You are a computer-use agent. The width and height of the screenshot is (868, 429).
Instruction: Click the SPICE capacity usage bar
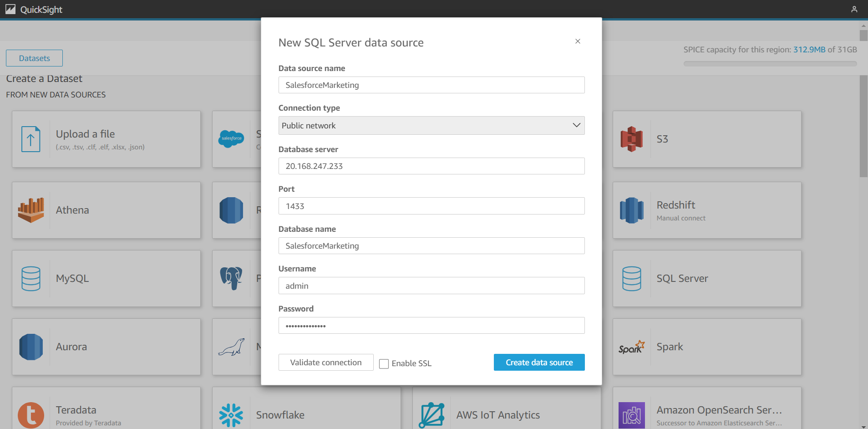click(x=770, y=64)
